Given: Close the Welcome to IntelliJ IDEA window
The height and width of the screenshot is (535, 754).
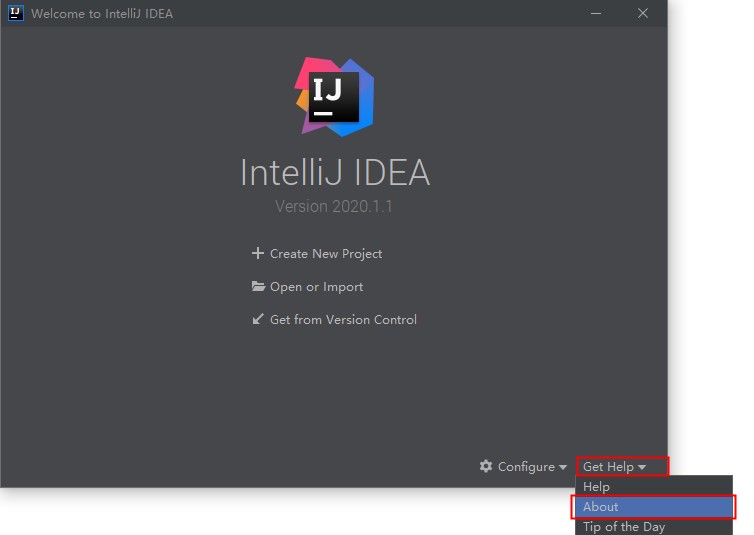Looking at the screenshot, I should [x=643, y=14].
